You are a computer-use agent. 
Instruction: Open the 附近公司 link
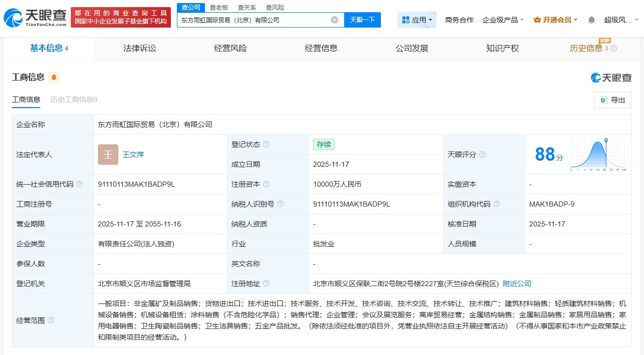point(517,283)
